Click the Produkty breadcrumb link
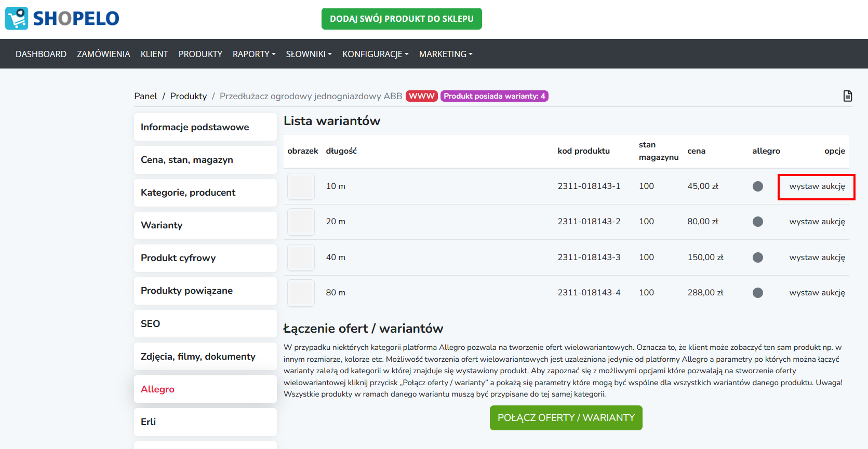Screen dimensions: 868x449 [189, 96]
